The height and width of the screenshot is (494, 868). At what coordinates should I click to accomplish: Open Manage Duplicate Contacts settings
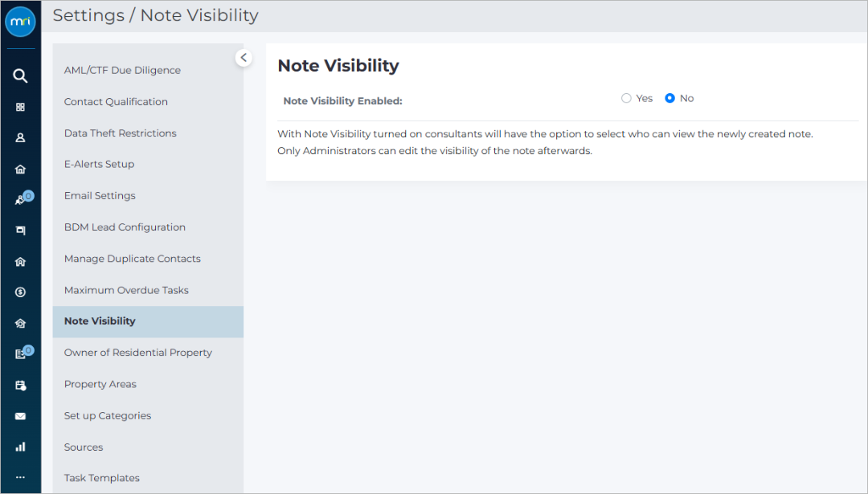coord(133,259)
